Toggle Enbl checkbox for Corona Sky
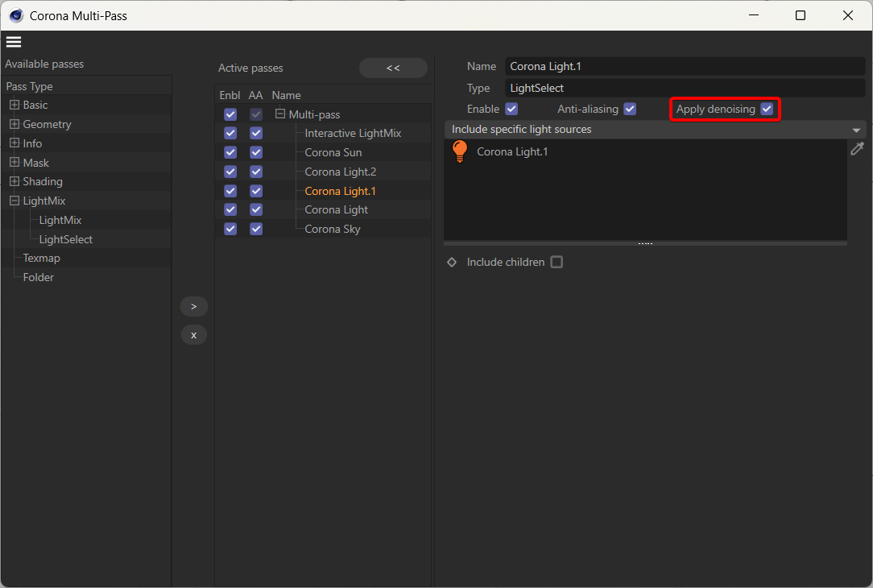This screenshot has width=873, height=588. point(230,229)
